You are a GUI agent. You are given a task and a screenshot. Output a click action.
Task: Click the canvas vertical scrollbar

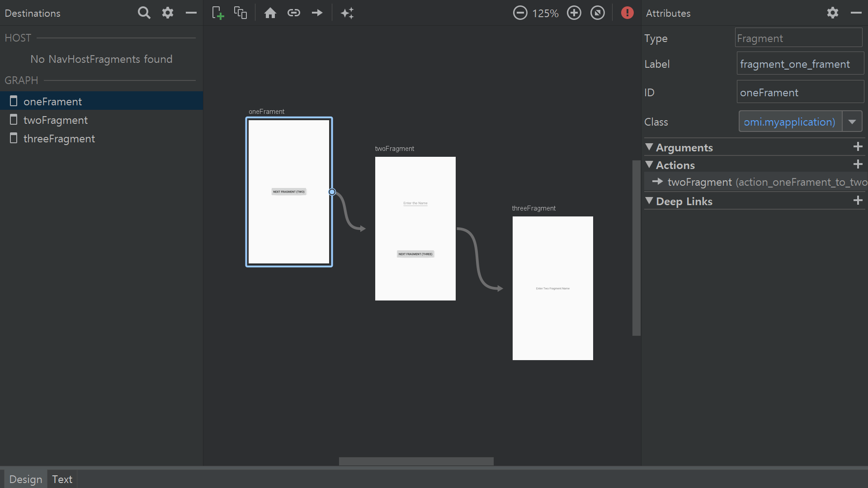coord(636,248)
